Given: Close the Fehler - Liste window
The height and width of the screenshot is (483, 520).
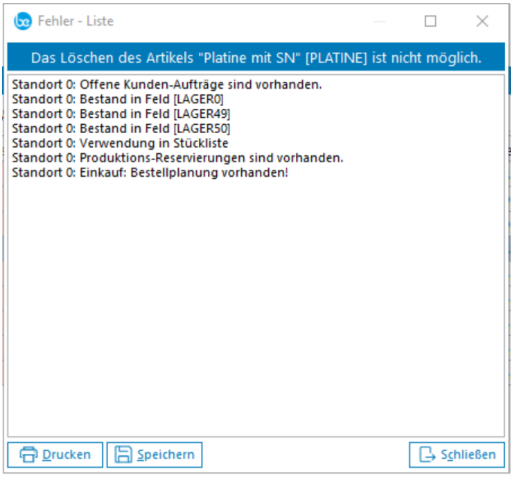Looking at the screenshot, I should (482, 21).
